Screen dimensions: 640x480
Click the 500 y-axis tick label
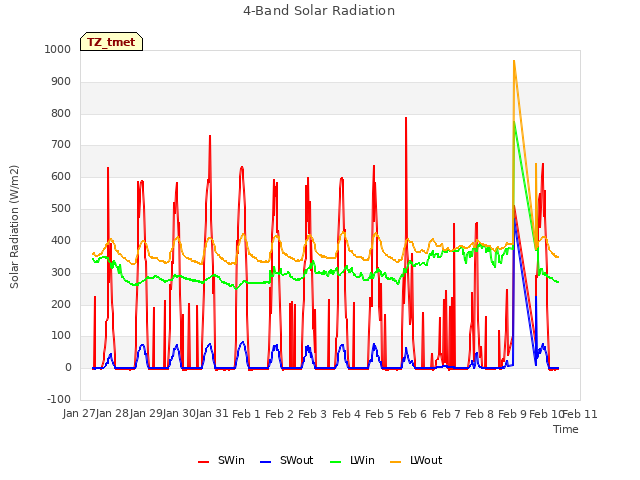(x=61, y=209)
